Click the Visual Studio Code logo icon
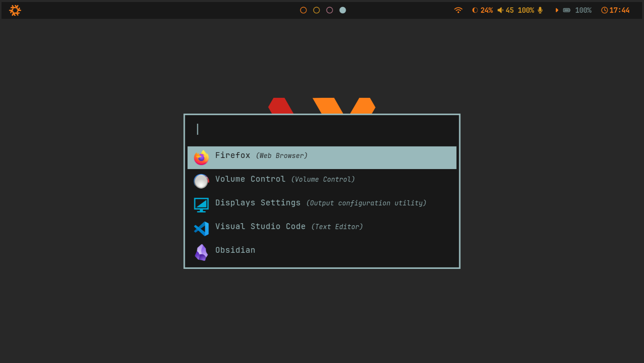The image size is (644, 363). (x=201, y=229)
